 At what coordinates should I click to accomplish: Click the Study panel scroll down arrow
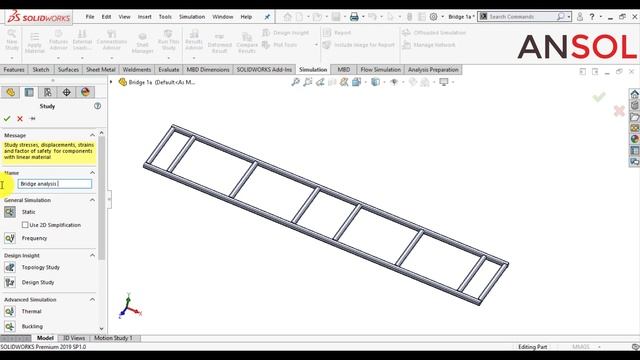point(101,329)
